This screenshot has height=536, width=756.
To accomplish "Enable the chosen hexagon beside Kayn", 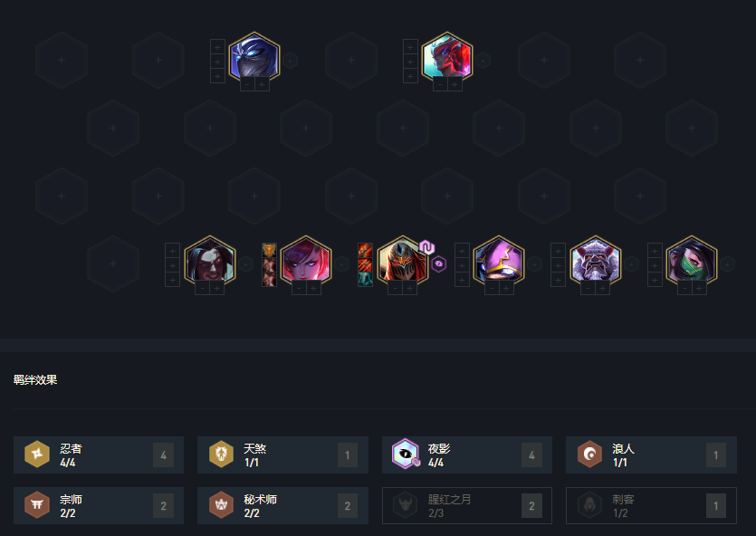I will [245, 263].
